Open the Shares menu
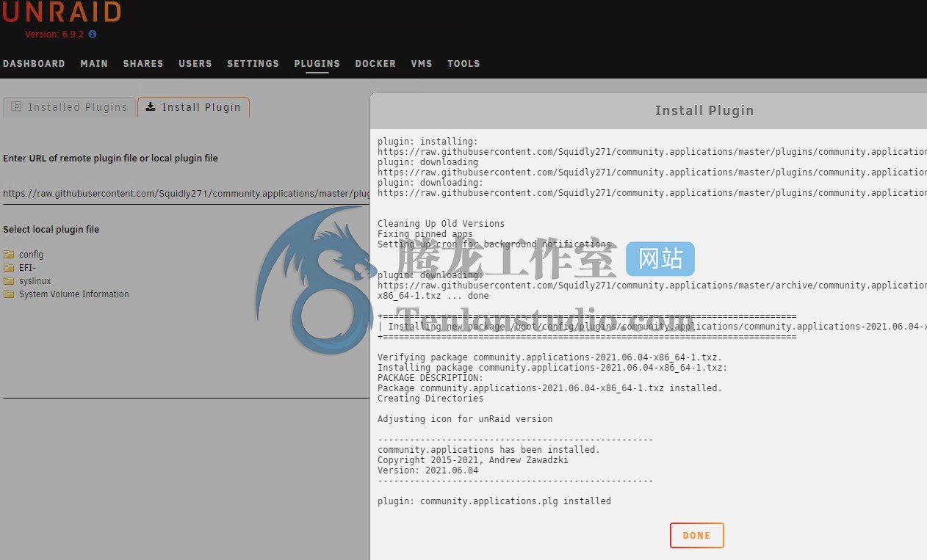Viewport: 927px width, 560px height. 143,64
